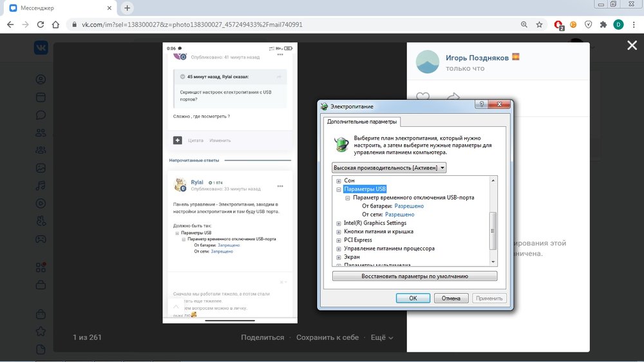Image resolution: width=644 pixels, height=362 pixels.
Task: Share the photo using the arrow icon
Action: 452,98
